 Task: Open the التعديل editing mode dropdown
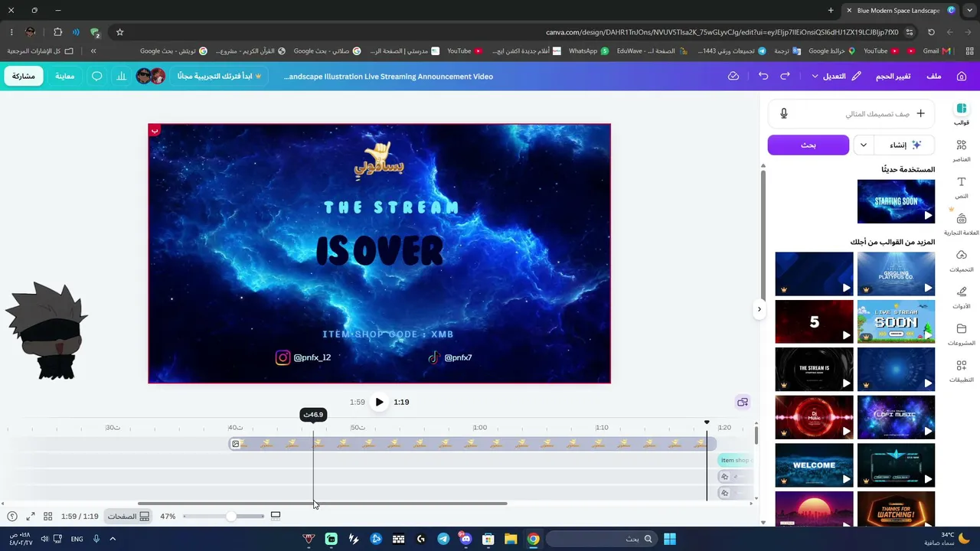[x=836, y=77]
